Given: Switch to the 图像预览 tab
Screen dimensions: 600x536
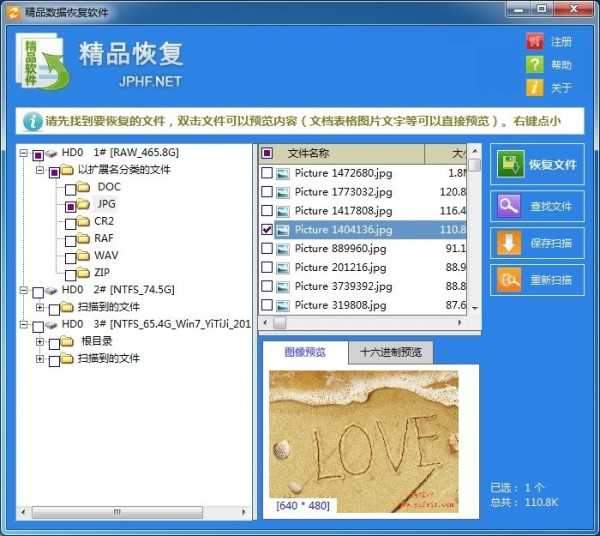Looking at the screenshot, I should (x=305, y=352).
